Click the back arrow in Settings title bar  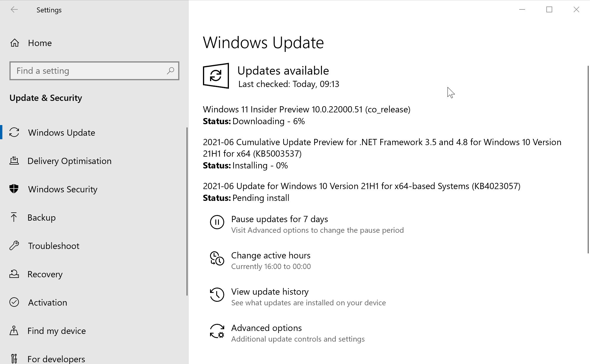point(14,10)
